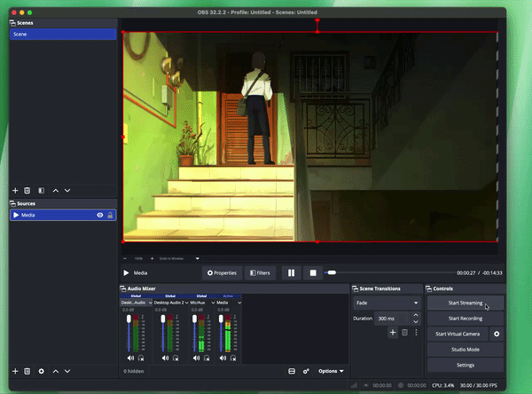The width and height of the screenshot is (532, 394).
Task: Pause media playback
Action: (291, 272)
